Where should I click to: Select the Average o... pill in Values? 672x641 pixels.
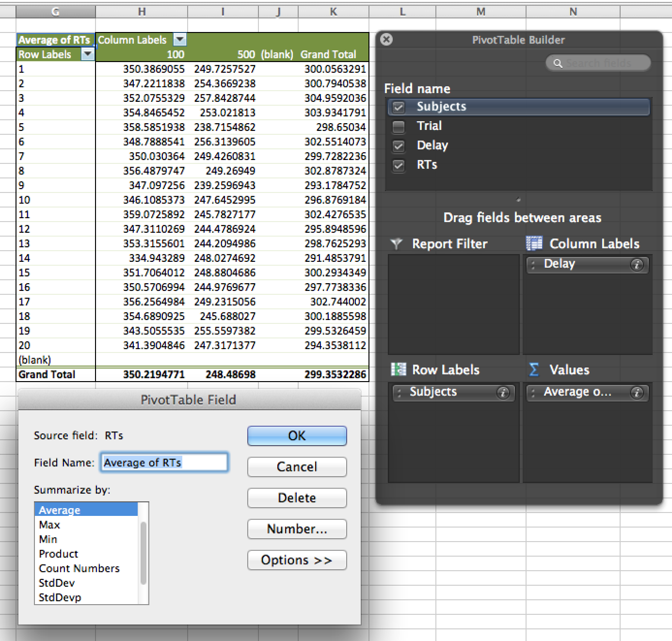(x=587, y=393)
